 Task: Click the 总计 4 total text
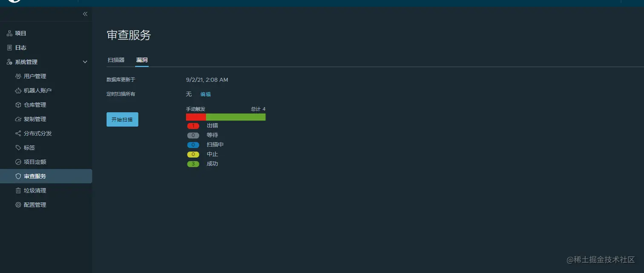click(x=258, y=109)
